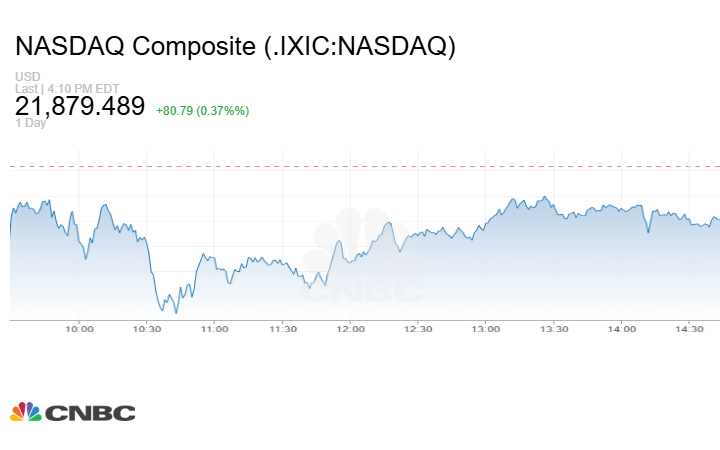Click the 10:30 time axis label
Image resolution: width=720 pixels, height=450 pixels.
tap(147, 329)
